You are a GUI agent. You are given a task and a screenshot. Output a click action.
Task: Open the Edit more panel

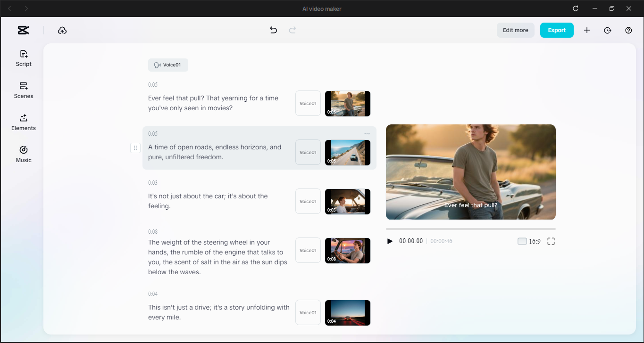(515, 30)
